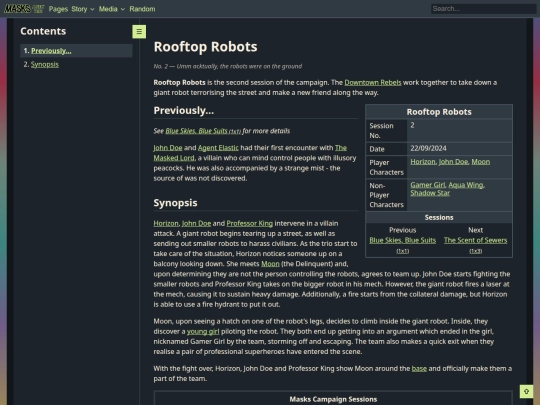Focus the Search input field
The height and width of the screenshot is (405, 540).
tap(484, 9)
